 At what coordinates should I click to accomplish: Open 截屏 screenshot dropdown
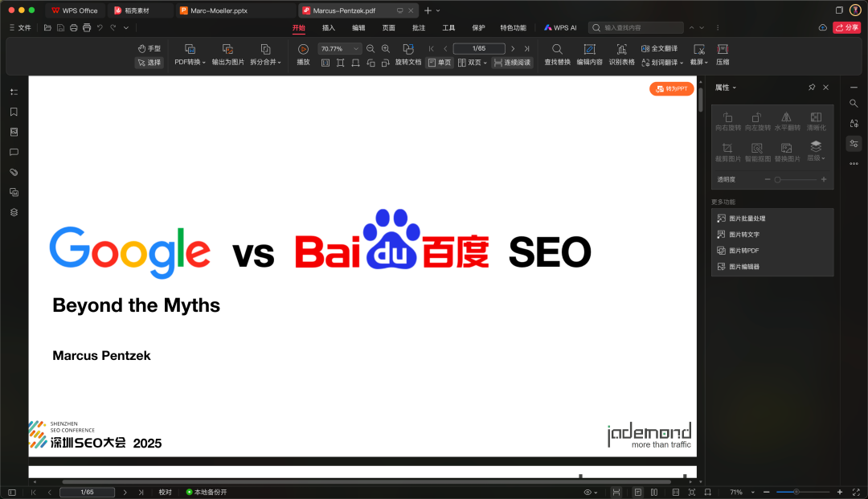tap(698, 55)
